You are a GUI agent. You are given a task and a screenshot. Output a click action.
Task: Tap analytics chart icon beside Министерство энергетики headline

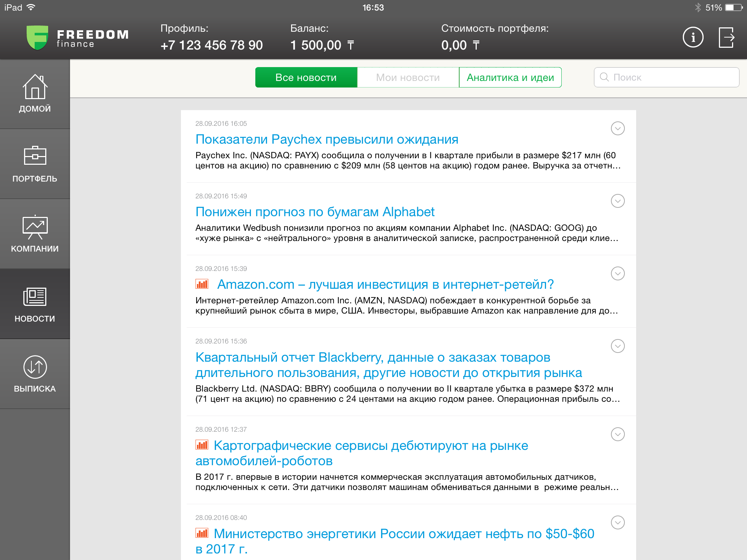tap(202, 533)
